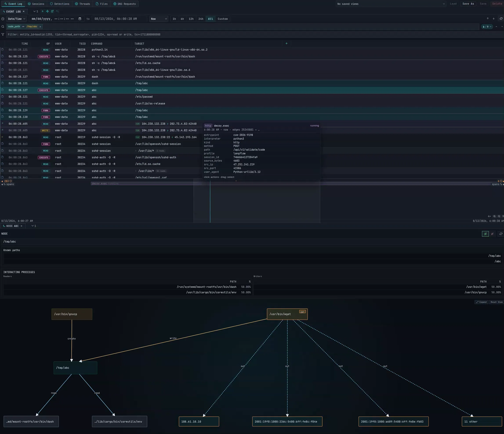Close the NODE ABC panel tab

pyautogui.click(x=21, y=226)
